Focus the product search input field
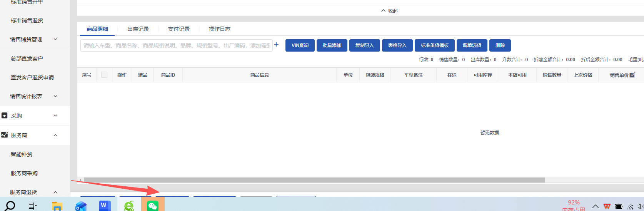This screenshot has width=644, height=211. tap(176, 45)
